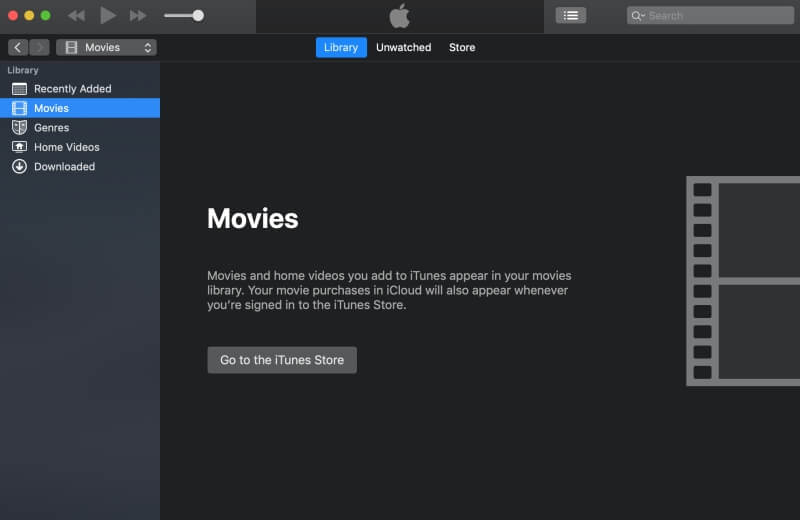Open Genres in the sidebar

pyautogui.click(x=80, y=128)
